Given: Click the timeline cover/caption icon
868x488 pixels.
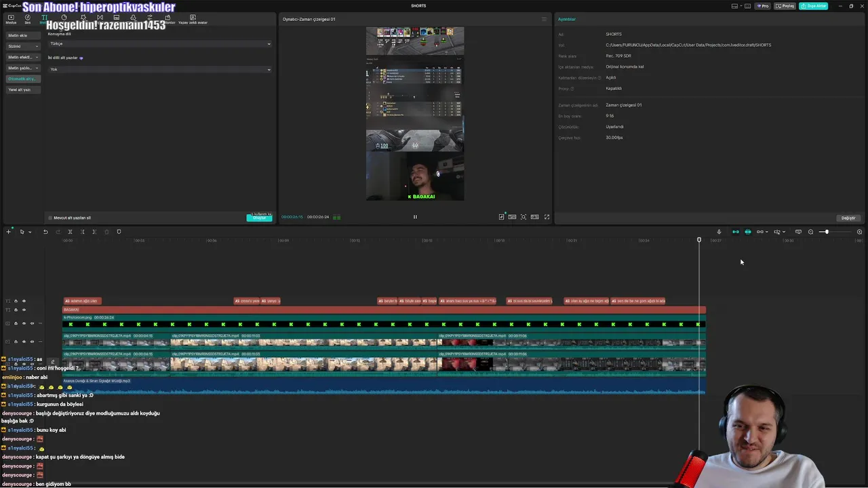Looking at the screenshot, I should click(798, 232).
